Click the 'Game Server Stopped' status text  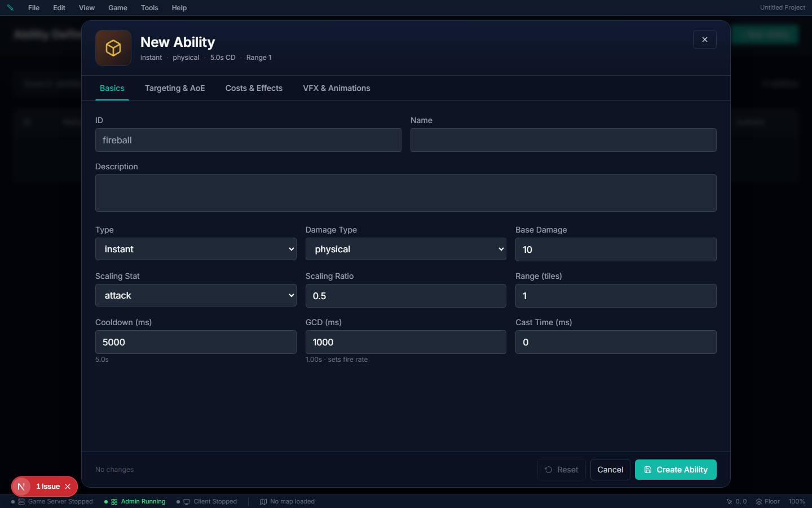(60, 501)
